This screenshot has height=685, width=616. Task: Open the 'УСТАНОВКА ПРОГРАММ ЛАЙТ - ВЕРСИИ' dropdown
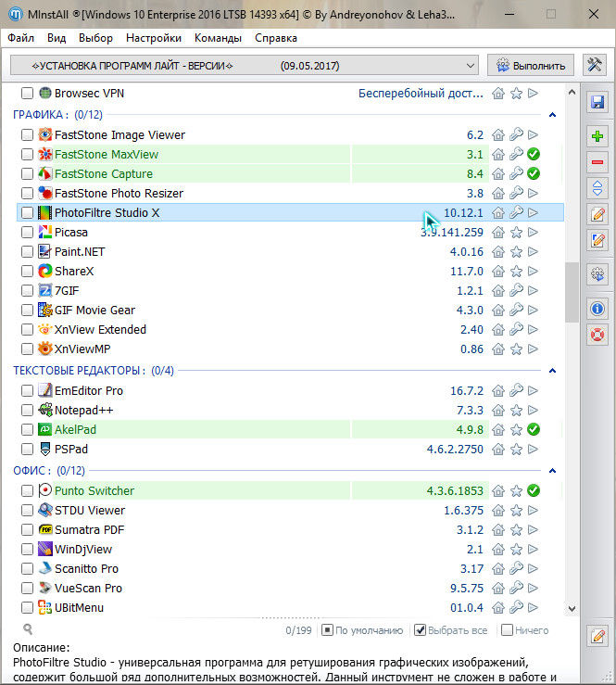[245, 66]
